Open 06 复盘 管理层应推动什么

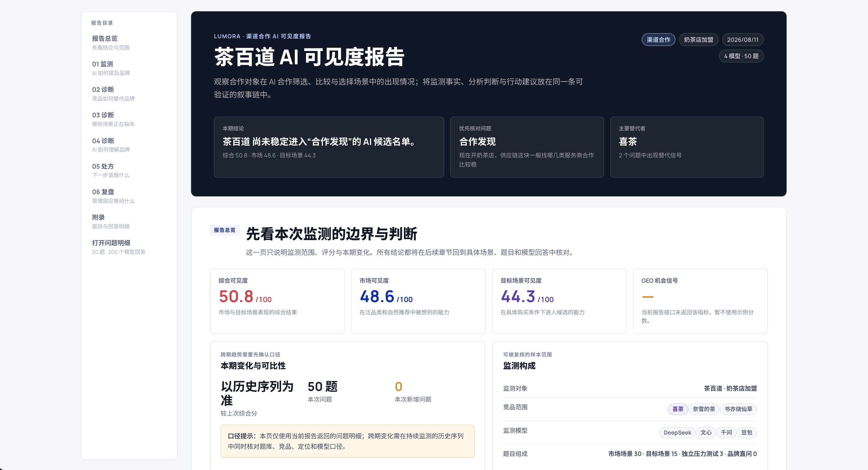click(129, 196)
